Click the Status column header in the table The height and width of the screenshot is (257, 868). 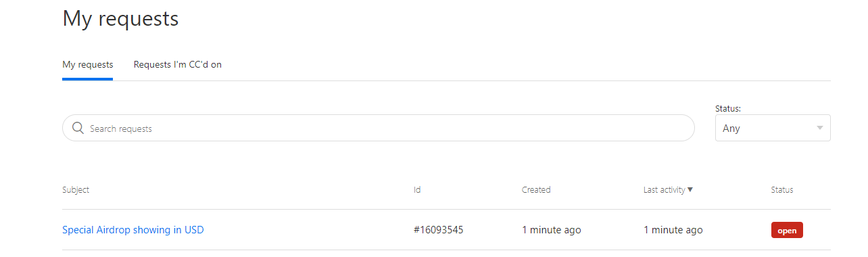click(x=782, y=190)
